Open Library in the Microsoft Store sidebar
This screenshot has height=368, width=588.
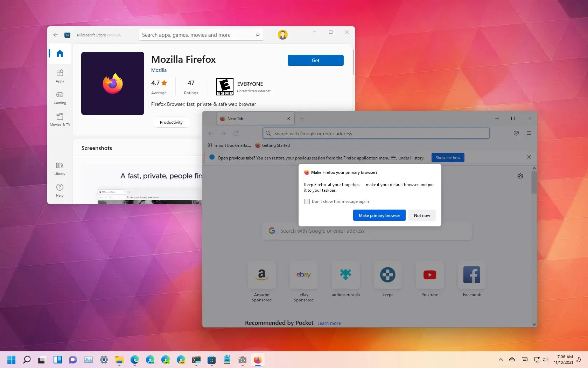60,169
